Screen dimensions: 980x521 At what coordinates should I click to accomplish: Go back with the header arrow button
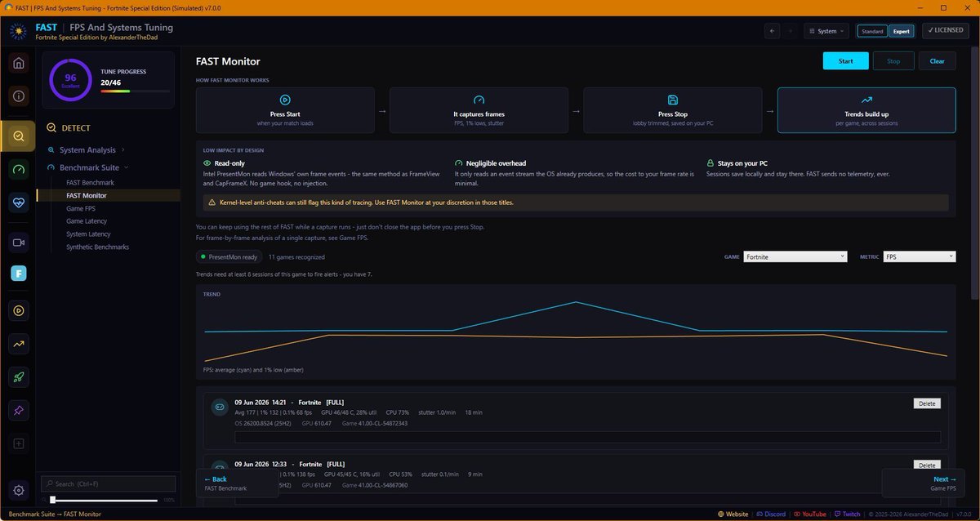pyautogui.click(x=773, y=31)
